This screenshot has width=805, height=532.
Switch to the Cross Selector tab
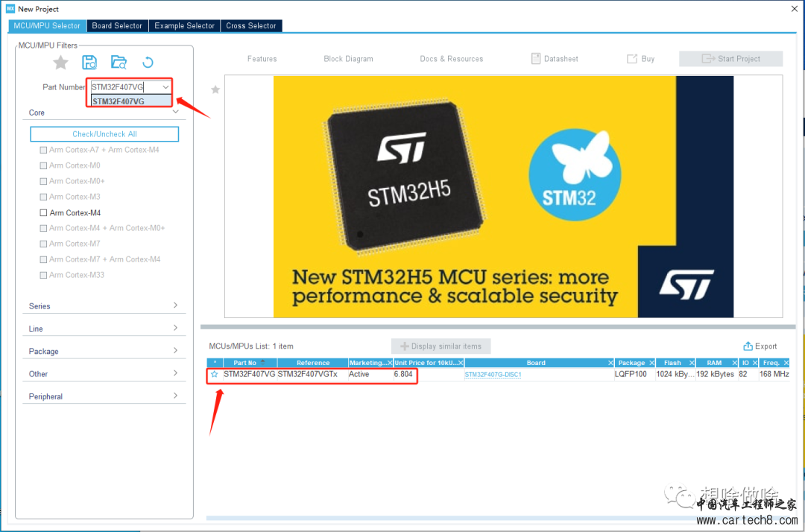[251, 25]
